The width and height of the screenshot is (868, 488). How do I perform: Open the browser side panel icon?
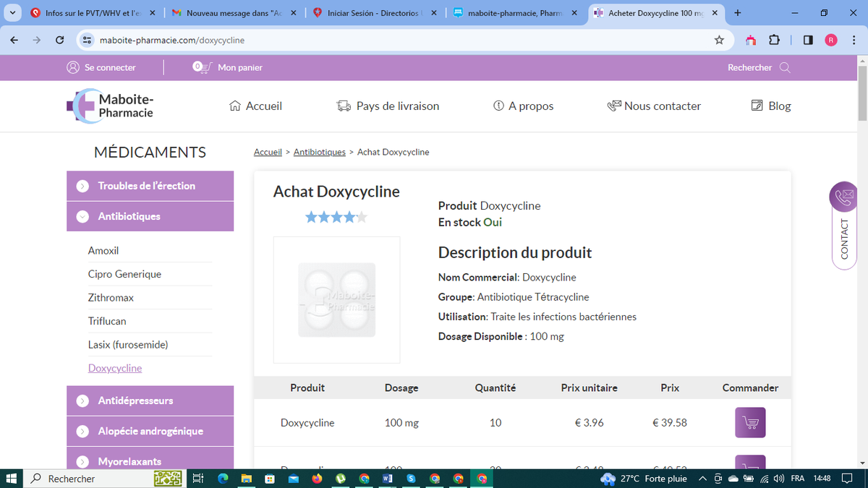tap(808, 40)
